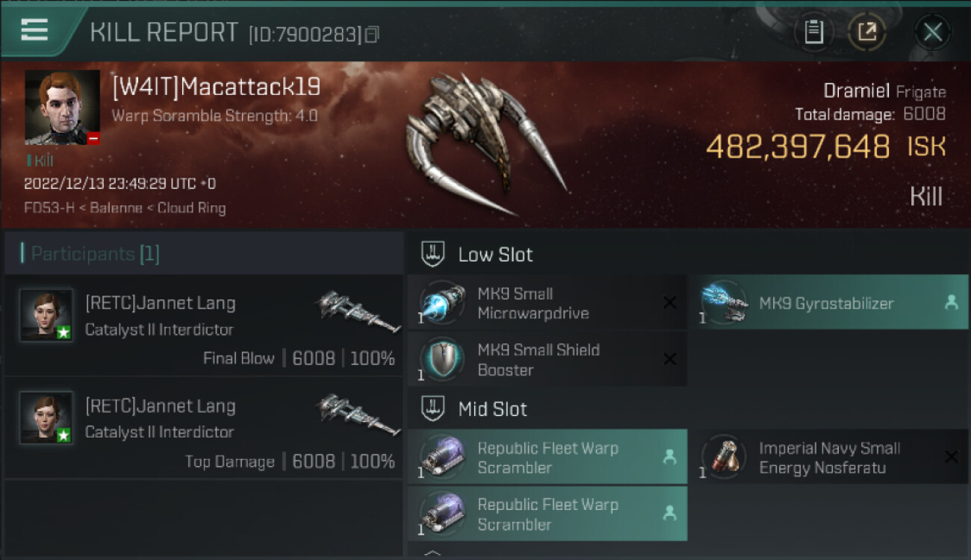Viewport: 971px width, 560px height.
Task: Click the MK9 Gyrostabilizer module icon
Action: tap(723, 302)
